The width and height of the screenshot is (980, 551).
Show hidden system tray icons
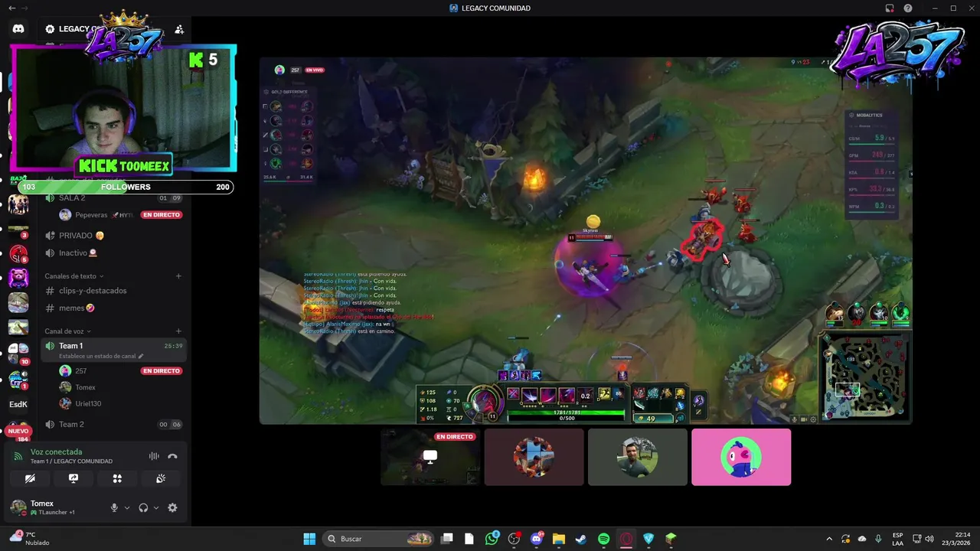pyautogui.click(x=829, y=539)
